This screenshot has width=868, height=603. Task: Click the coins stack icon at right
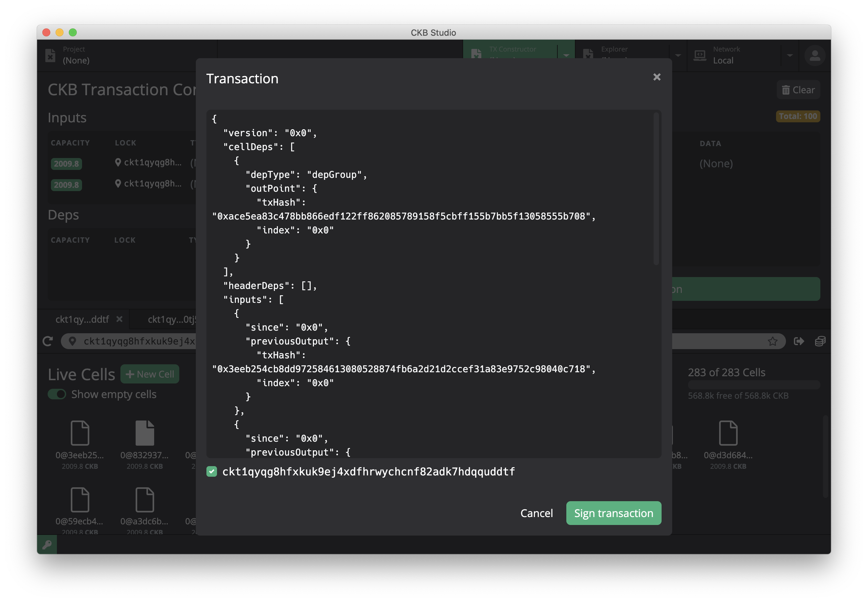coord(820,341)
